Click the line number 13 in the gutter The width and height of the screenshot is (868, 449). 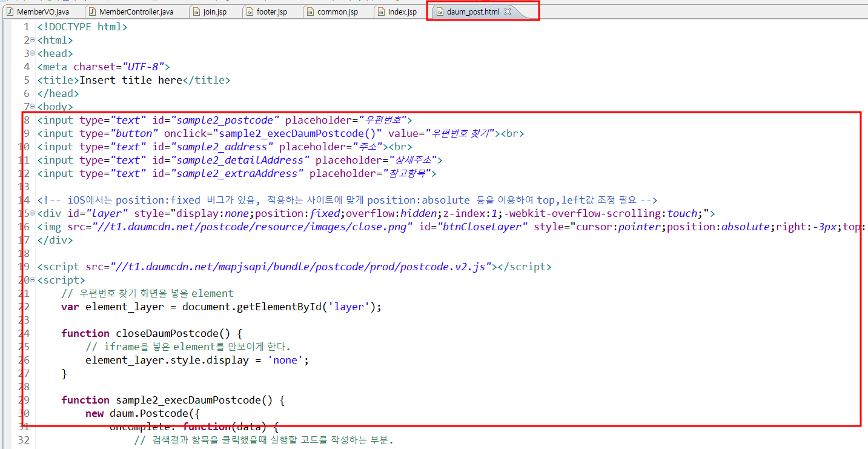pyautogui.click(x=24, y=187)
